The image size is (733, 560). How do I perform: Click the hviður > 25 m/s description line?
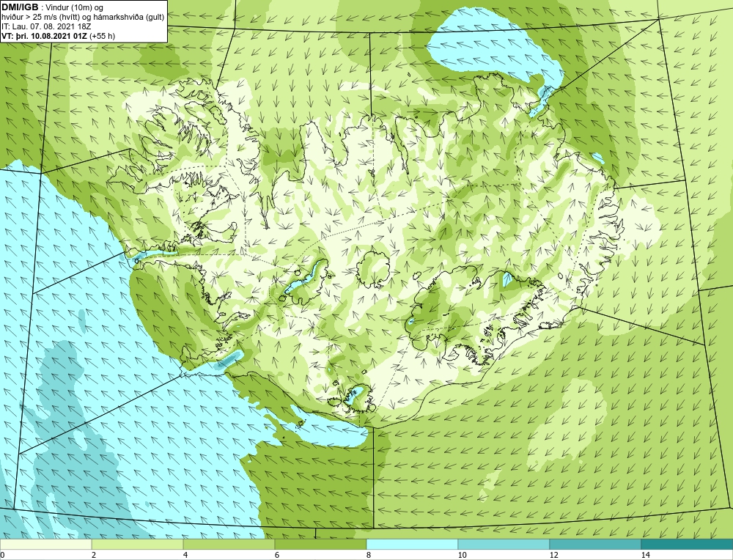tap(83, 18)
